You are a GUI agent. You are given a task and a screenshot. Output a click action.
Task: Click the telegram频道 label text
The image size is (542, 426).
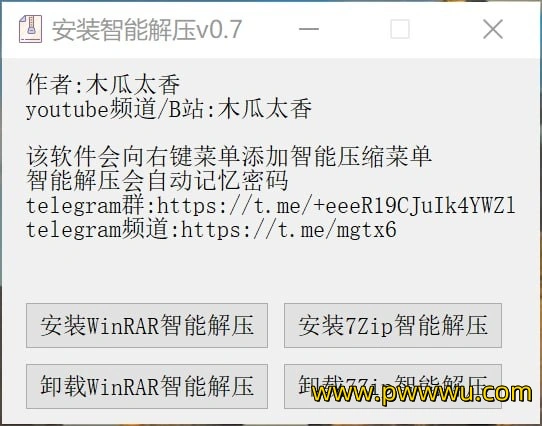97,230
